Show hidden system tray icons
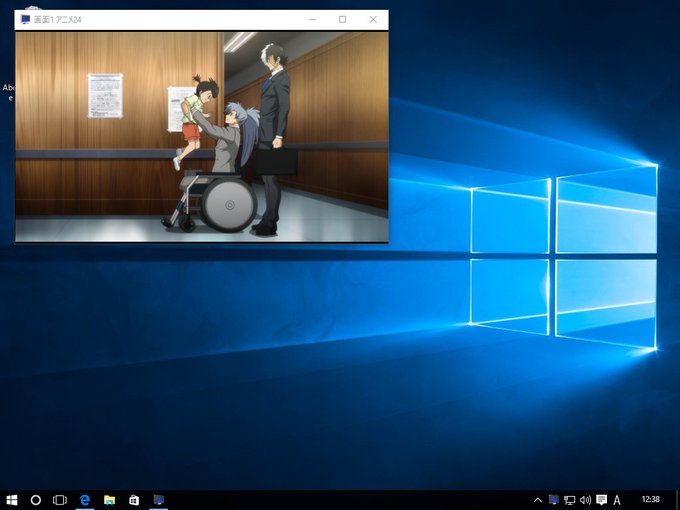 coord(537,500)
